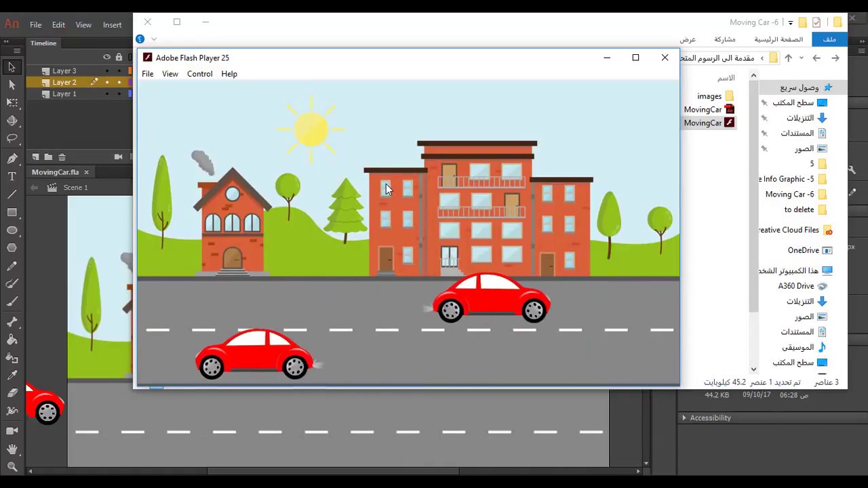Expand the Accessibility panel section
Screen dimensions: 868x488
pos(684,418)
